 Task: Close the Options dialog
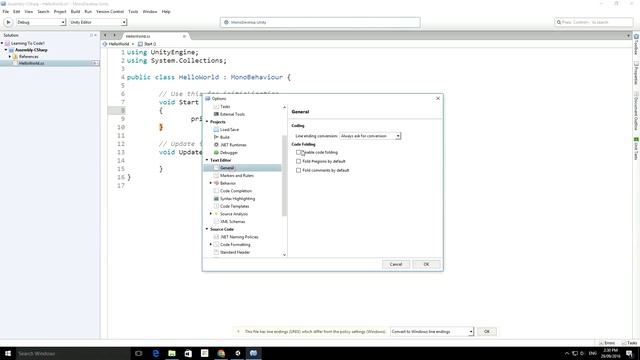438,98
